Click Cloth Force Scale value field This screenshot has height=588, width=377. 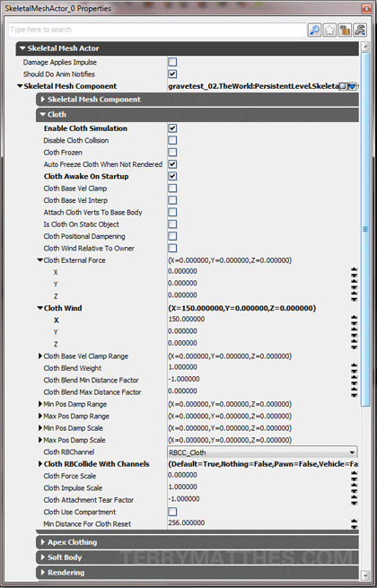click(259, 475)
